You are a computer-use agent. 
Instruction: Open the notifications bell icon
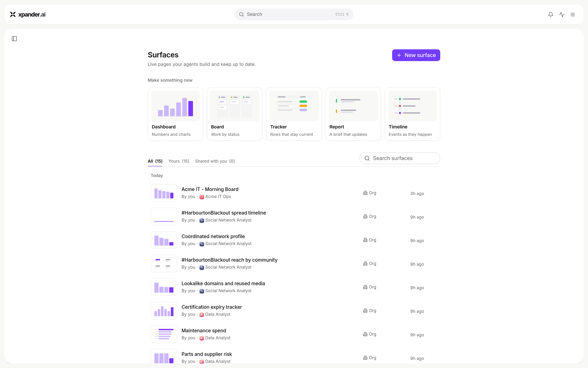(x=551, y=14)
